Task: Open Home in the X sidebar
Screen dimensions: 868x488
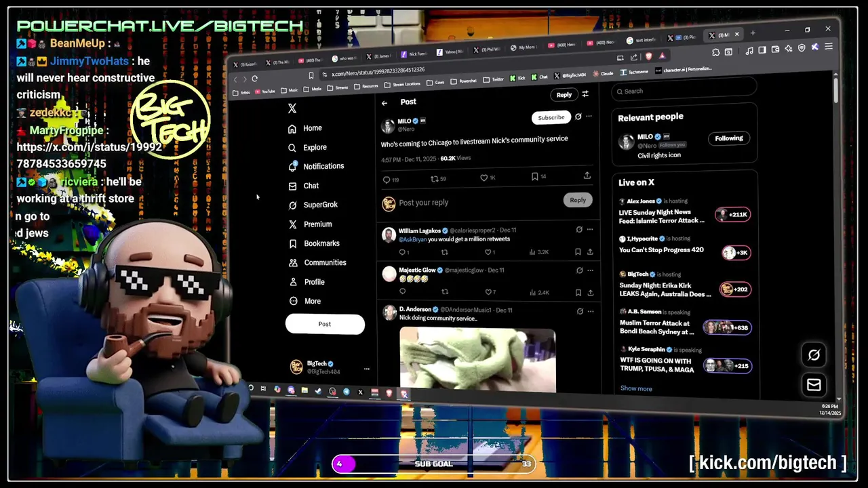Action: pos(305,128)
